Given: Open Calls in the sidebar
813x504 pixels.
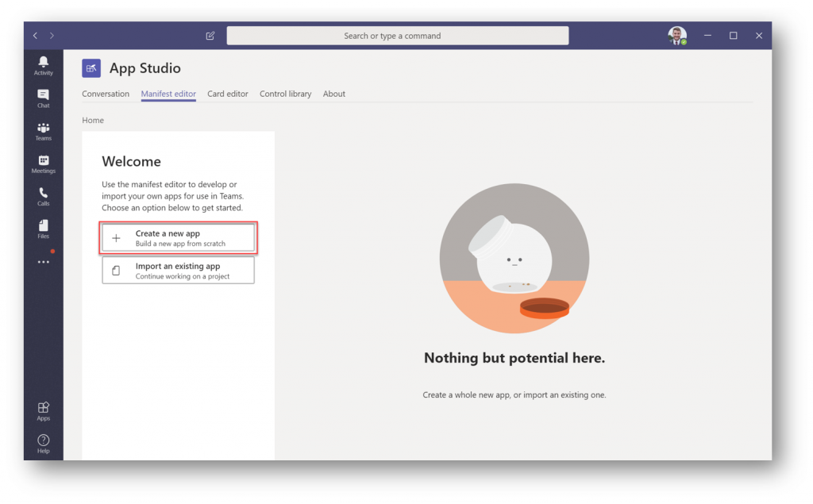Looking at the screenshot, I should pos(44,197).
